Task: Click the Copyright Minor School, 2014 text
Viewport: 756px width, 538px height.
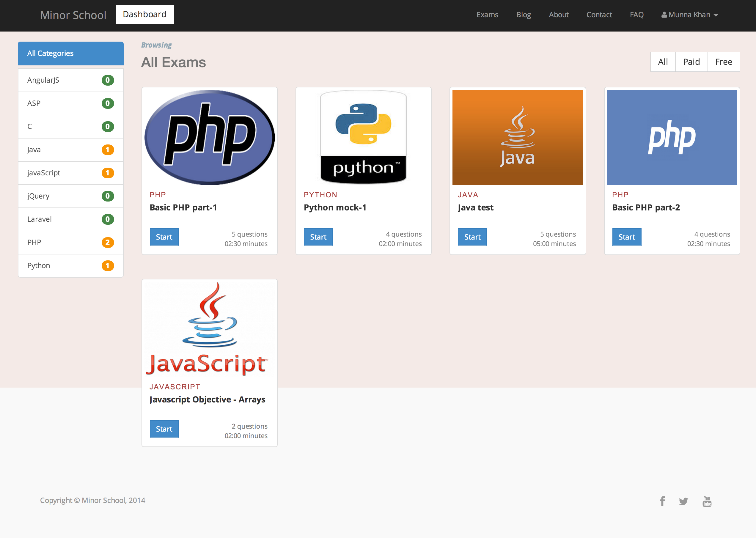Action: (93, 501)
